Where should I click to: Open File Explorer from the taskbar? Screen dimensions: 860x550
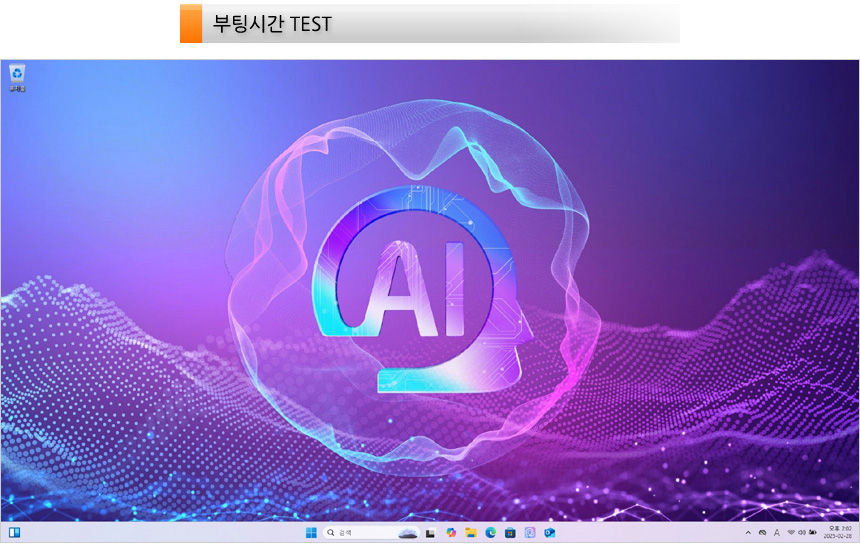point(471,532)
